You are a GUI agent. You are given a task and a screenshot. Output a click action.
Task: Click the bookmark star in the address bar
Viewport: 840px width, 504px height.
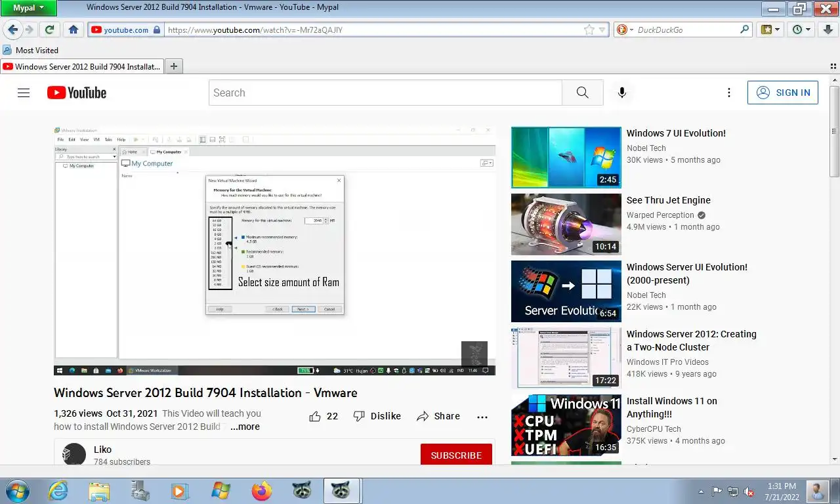589,30
